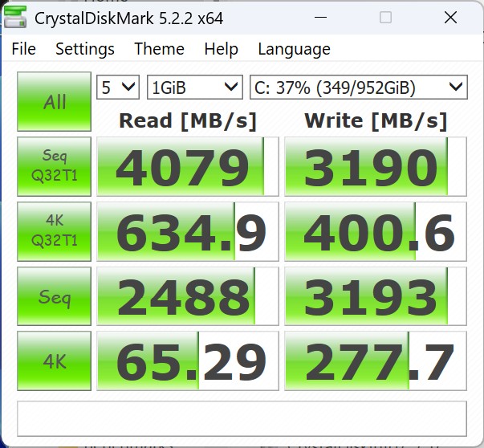Open the File menu

pyautogui.click(x=24, y=49)
